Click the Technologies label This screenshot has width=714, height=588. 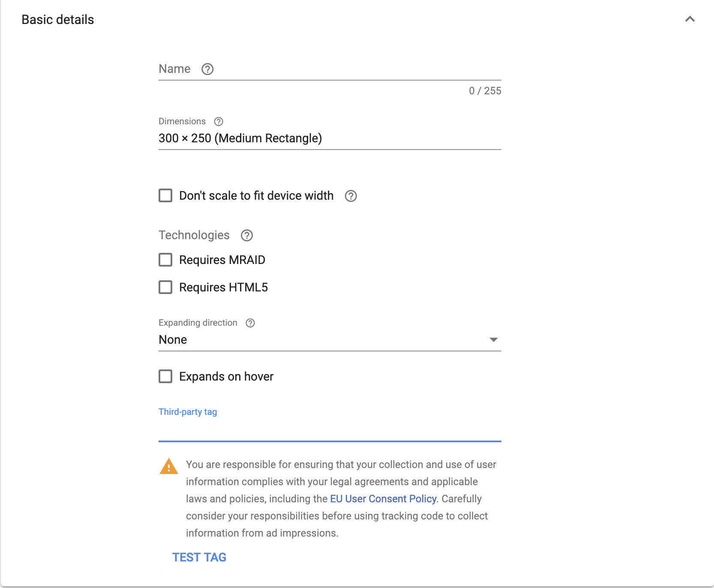click(x=194, y=235)
